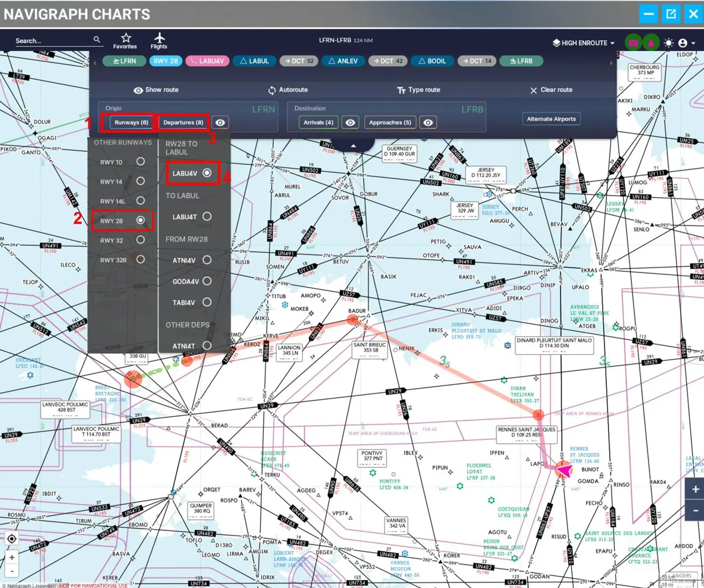The width and height of the screenshot is (704, 588).
Task: Select the ATNI4T departure radio button
Action: pos(207,345)
